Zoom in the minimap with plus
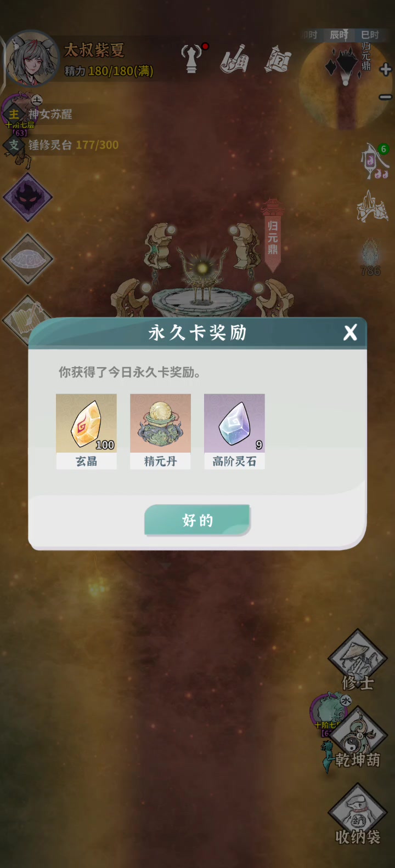 click(x=386, y=69)
